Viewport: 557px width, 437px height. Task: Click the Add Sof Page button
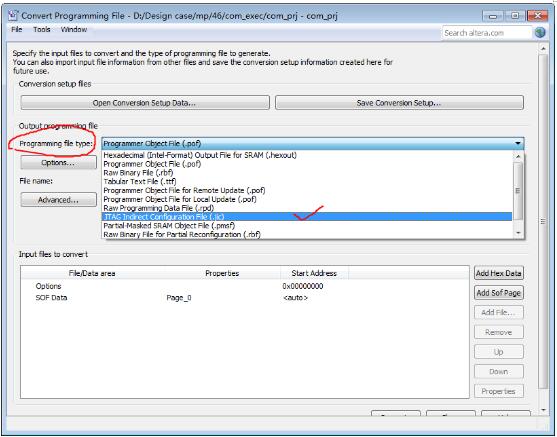[x=499, y=293]
